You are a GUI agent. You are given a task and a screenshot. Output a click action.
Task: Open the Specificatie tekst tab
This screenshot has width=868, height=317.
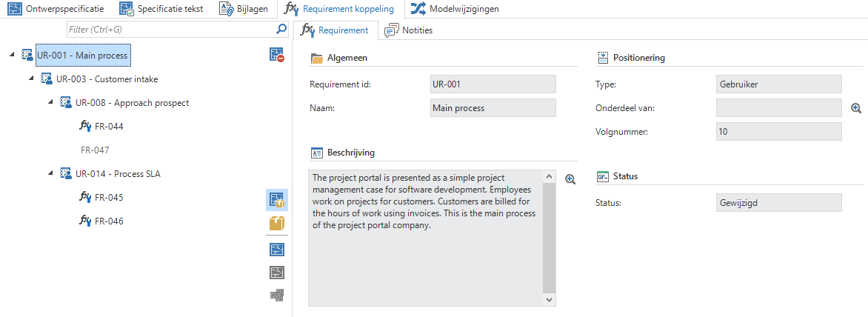[x=162, y=9]
